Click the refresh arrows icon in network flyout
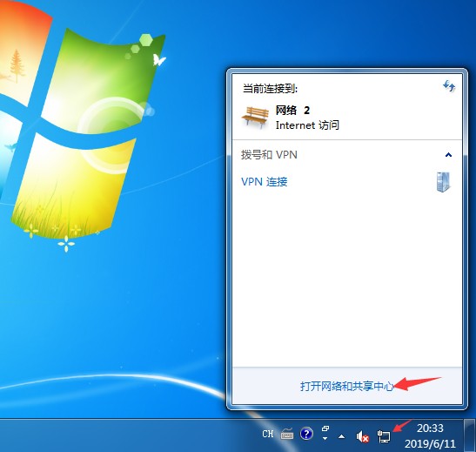Image resolution: width=476 pixels, height=452 pixels. [449, 86]
